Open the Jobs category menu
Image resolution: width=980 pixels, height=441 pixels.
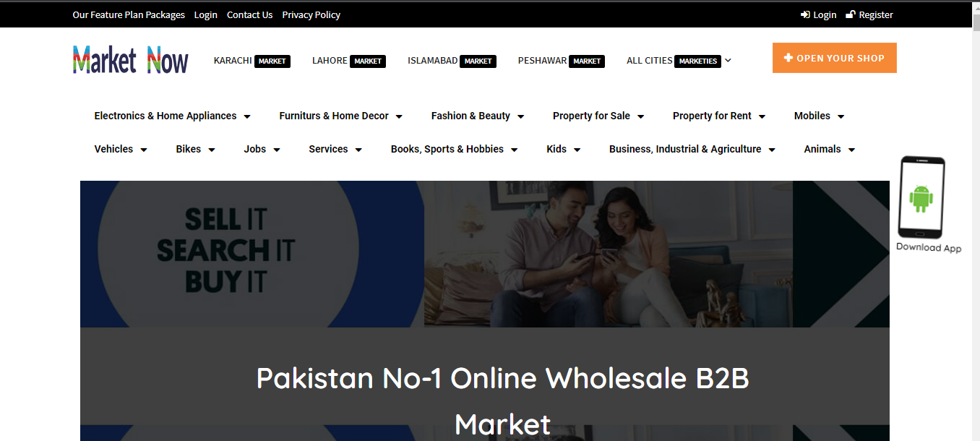coord(262,149)
